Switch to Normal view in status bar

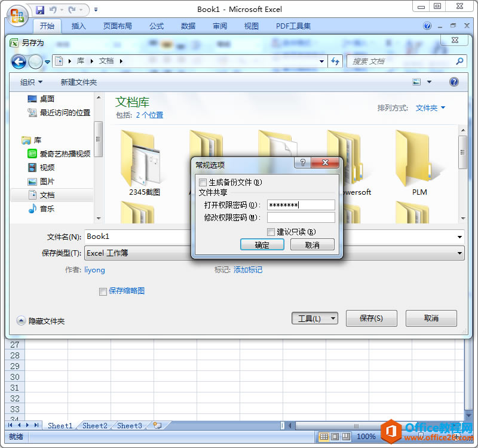pos(324,437)
